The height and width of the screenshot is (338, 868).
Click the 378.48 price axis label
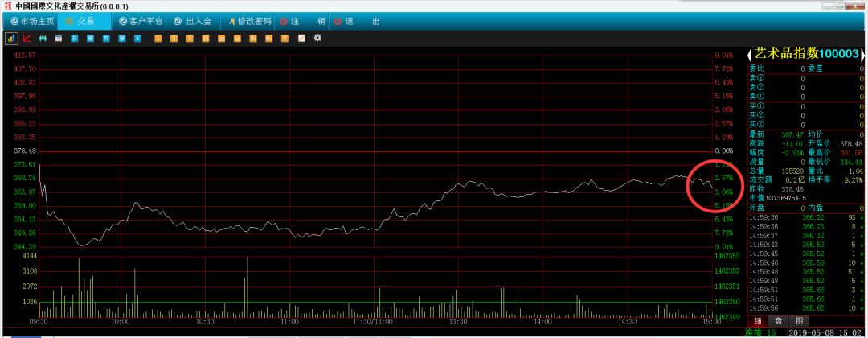click(24, 150)
